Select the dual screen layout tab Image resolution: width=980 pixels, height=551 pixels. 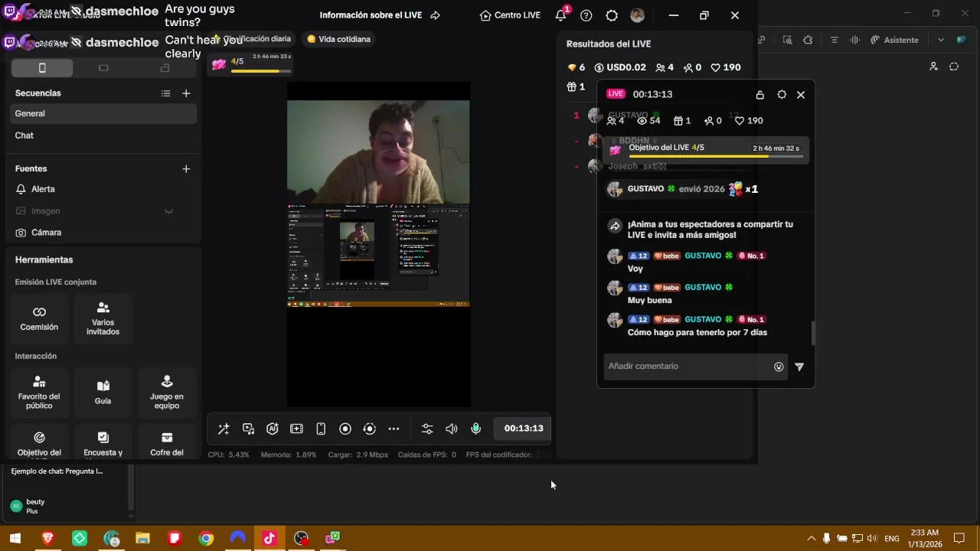[165, 68]
